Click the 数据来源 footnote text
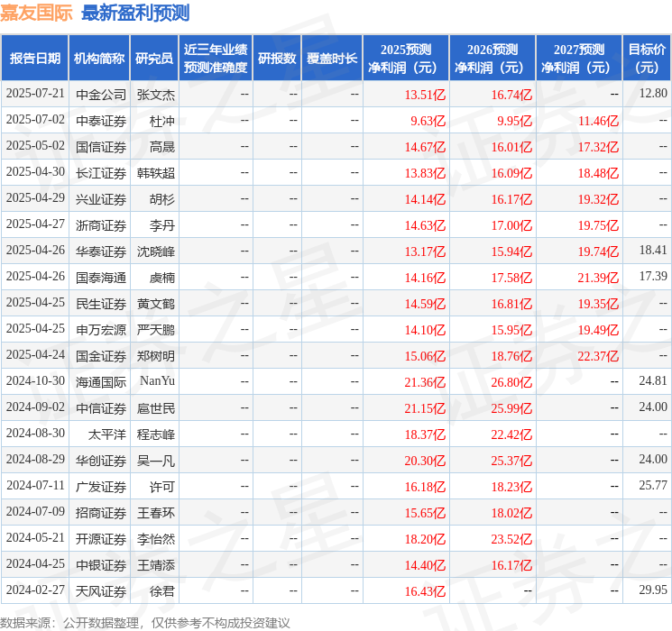Viewport: 672px width, 631px height. tap(145, 623)
